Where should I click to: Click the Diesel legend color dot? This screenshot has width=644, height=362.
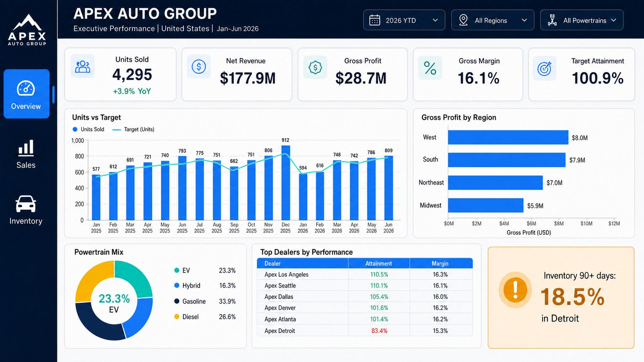coord(177,317)
